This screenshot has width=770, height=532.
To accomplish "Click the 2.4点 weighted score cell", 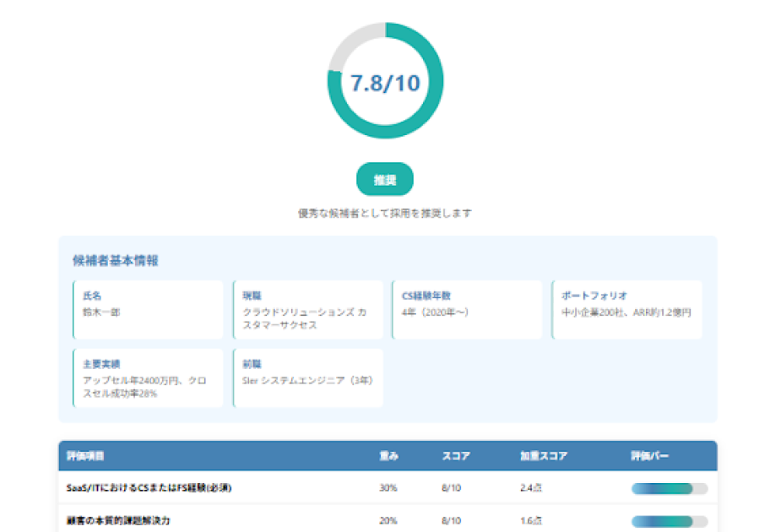I will click(x=532, y=488).
